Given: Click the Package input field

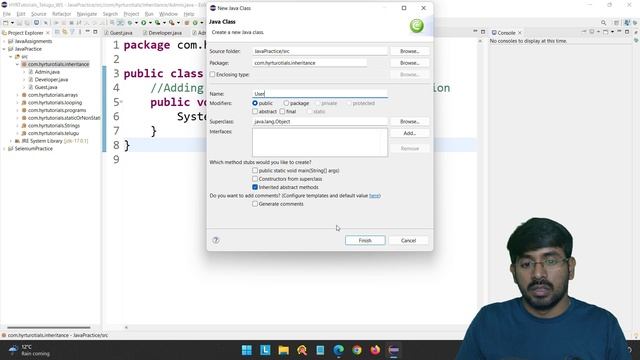Looking at the screenshot, I should tap(309, 63).
